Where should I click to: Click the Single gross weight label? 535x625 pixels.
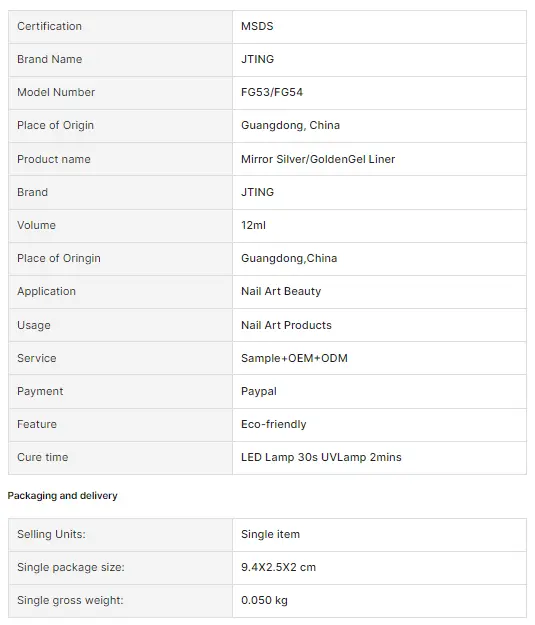click(70, 600)
